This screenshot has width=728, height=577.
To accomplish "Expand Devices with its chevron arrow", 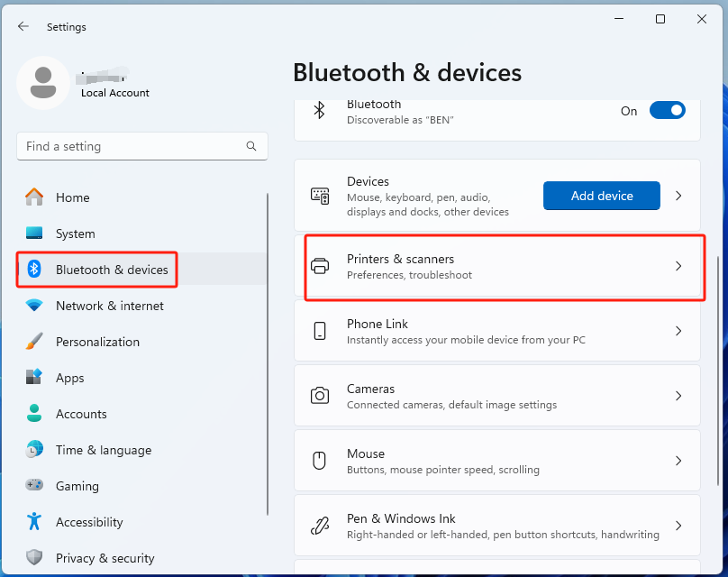I will 678,196.
